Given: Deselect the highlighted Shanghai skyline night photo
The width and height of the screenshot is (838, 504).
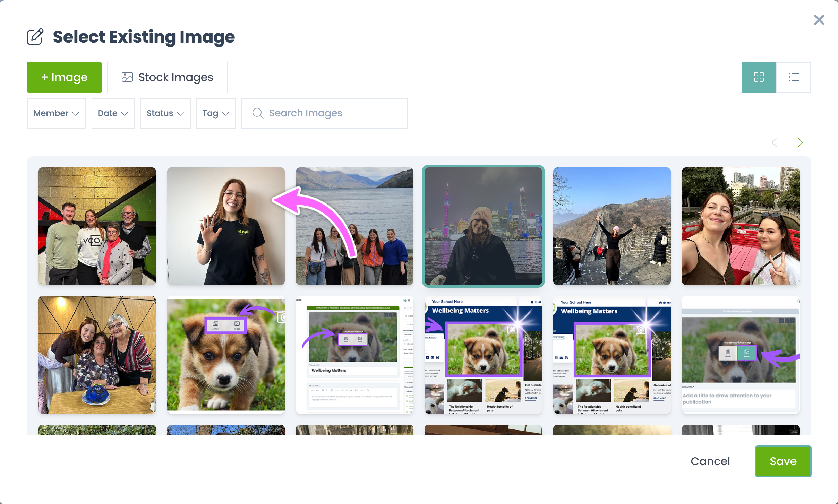Looking at the screenshot, I should pos(483,226).
